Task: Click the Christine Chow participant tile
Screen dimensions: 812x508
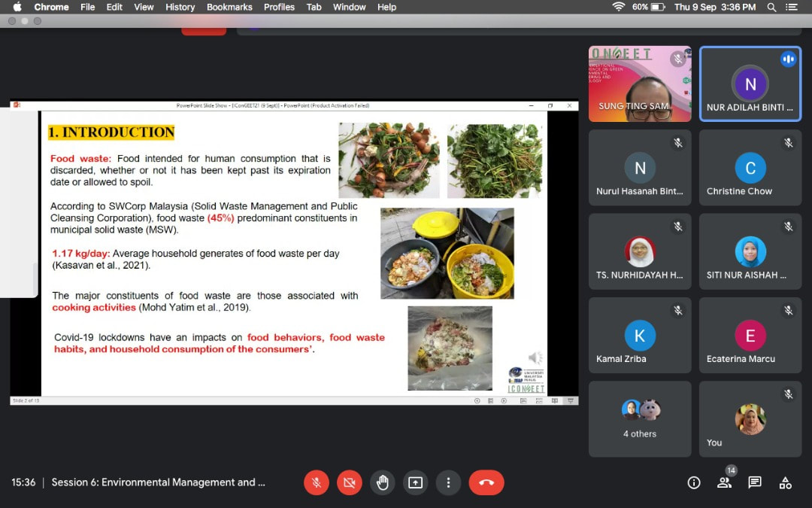Action: [x=750, y=167]
